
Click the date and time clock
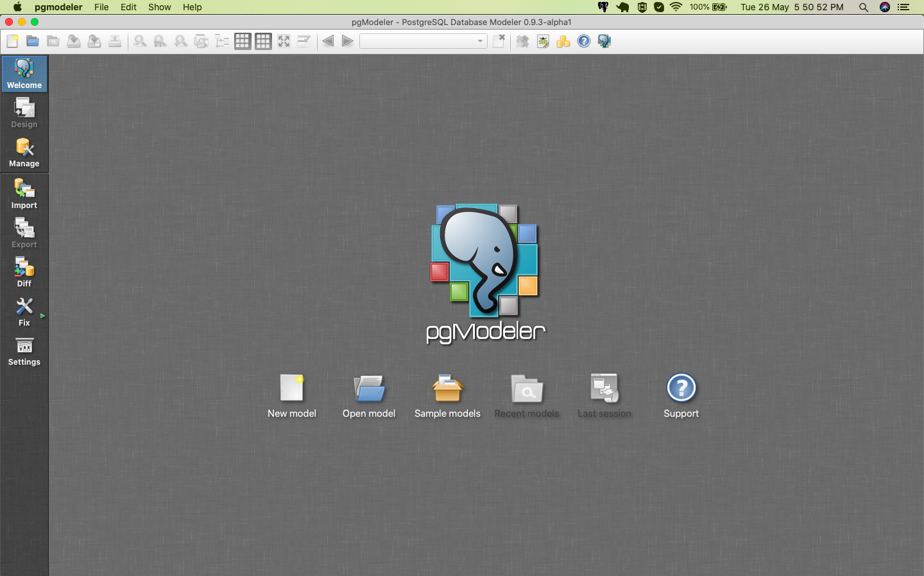792,7
